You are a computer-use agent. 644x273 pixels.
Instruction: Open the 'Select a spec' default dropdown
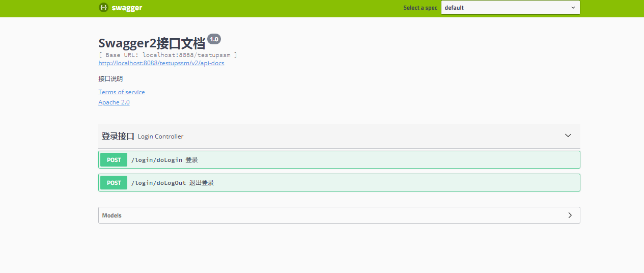click(x=510, y=8)
